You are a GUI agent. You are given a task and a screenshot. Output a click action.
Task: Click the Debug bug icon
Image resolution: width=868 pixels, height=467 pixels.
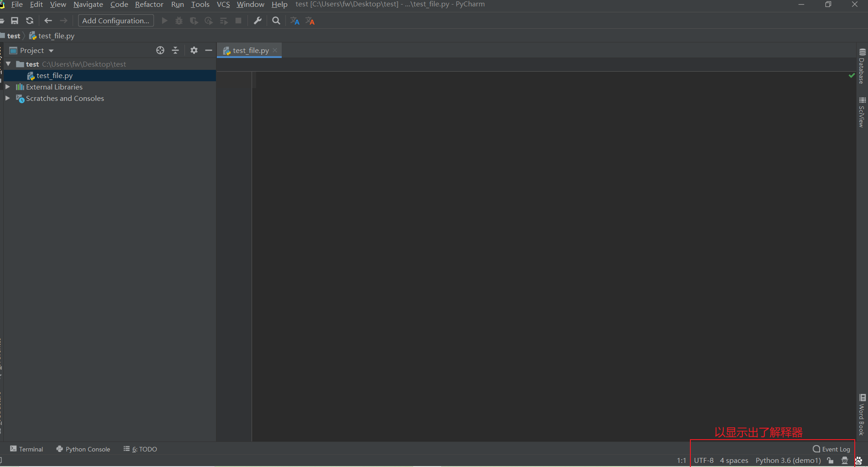click(179, 21)
